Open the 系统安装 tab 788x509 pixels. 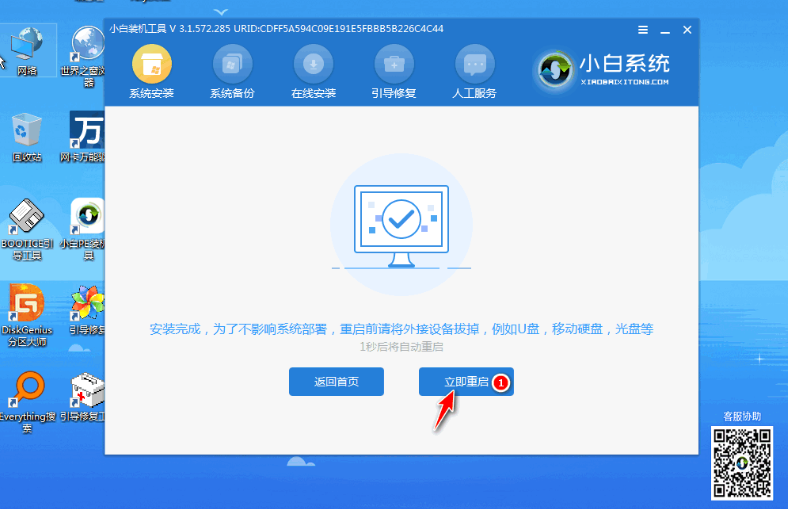pos(152,73)
